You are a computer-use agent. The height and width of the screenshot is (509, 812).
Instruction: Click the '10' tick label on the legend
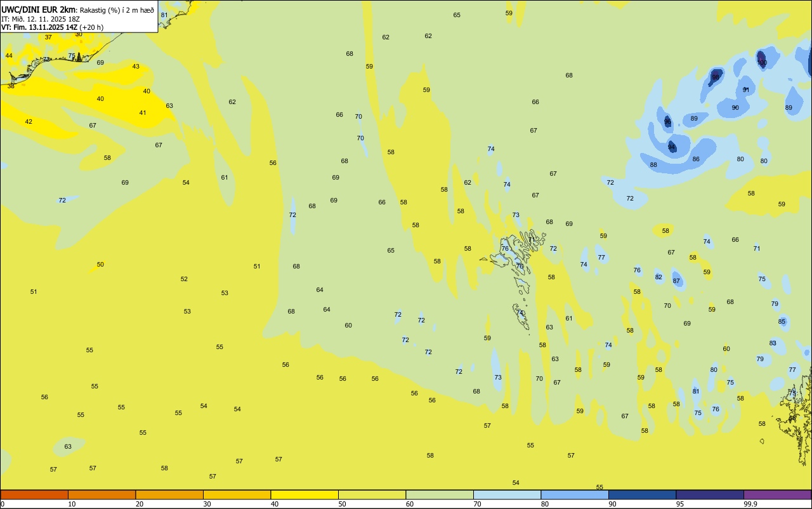click(x=72, y=504)
